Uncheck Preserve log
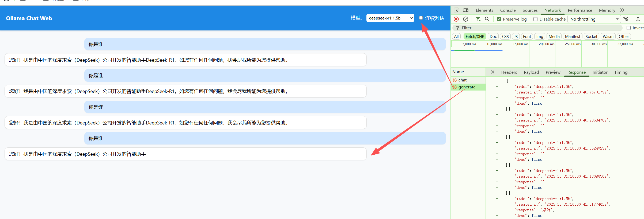 [x=499, y=19]
